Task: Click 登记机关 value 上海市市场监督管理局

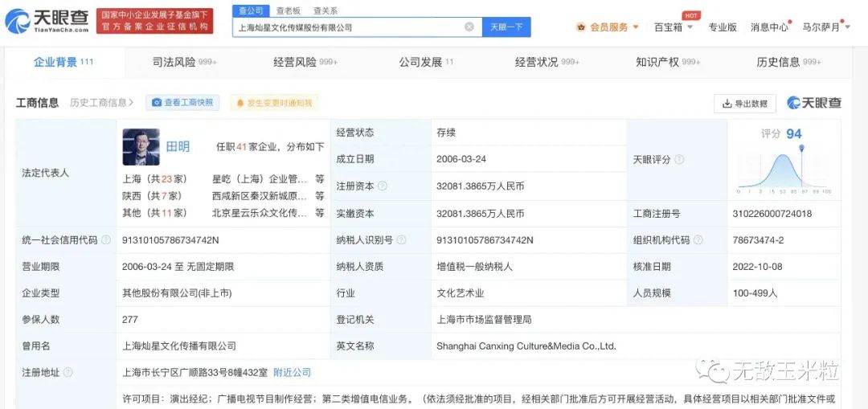Action: [484, 319]
